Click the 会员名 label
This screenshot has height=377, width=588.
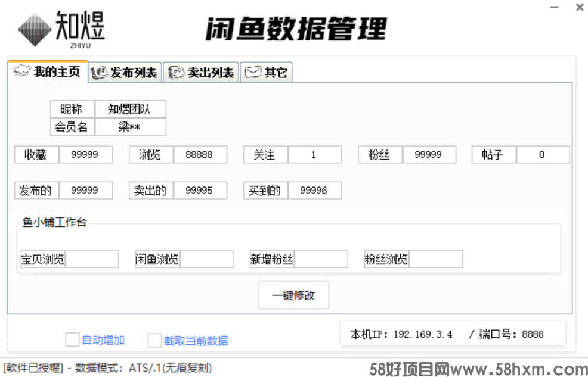72,127
